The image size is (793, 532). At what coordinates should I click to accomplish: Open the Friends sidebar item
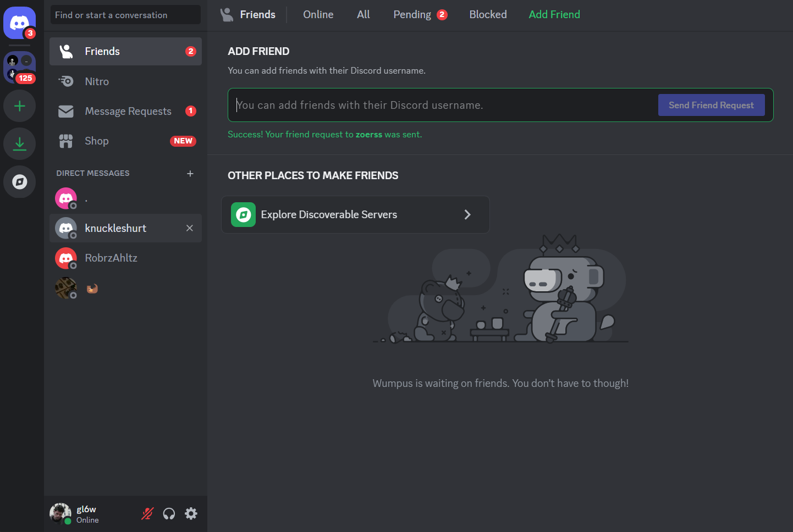tap(125, 51)
